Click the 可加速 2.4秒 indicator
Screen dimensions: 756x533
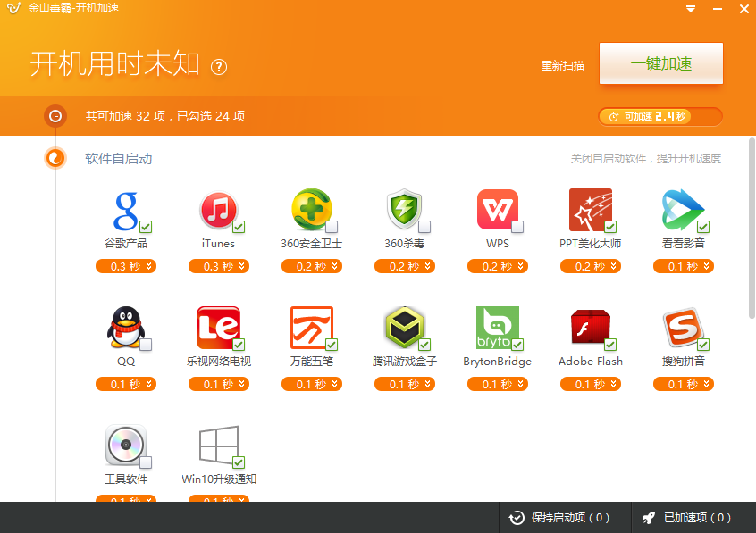pos(660,117)
